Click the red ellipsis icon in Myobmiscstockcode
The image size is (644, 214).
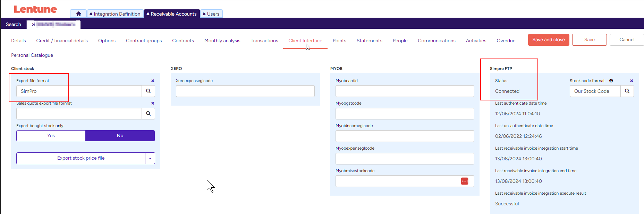pos(465,181)
